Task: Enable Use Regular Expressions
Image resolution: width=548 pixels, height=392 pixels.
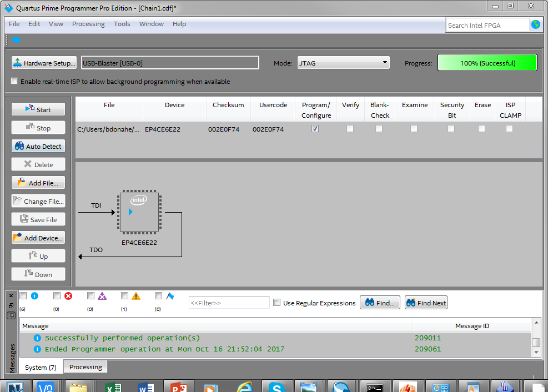Action: point(277,303)
